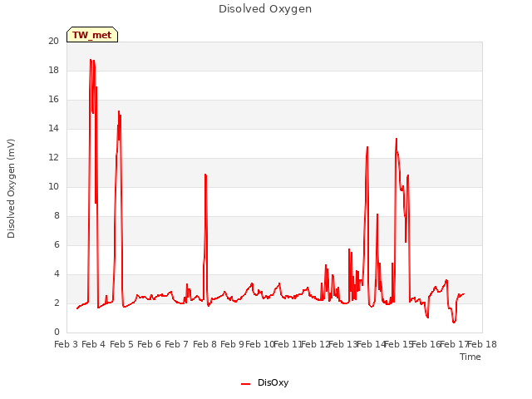Click the y-axis value 12
Viewport: 532px width, 399px height.
click(53, 157)
